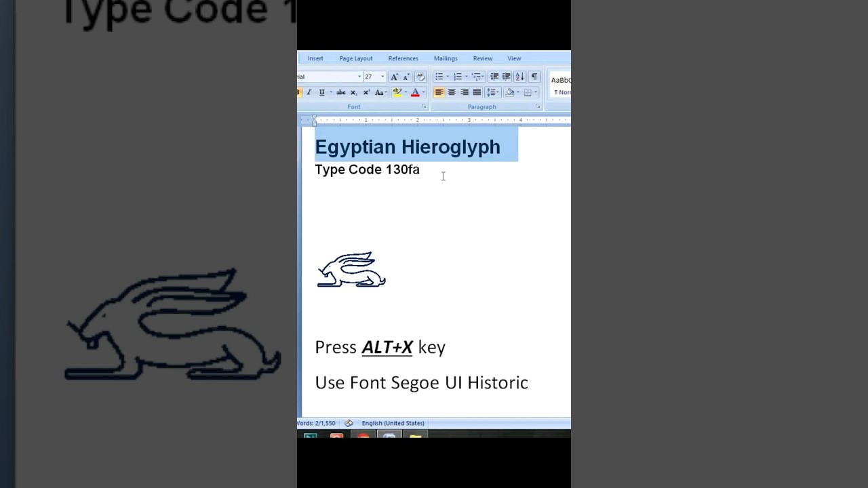Image resolution: width=868 pixels, height=488 pixels.
Task: Apply text highlight color
Action: pos(397,92)
